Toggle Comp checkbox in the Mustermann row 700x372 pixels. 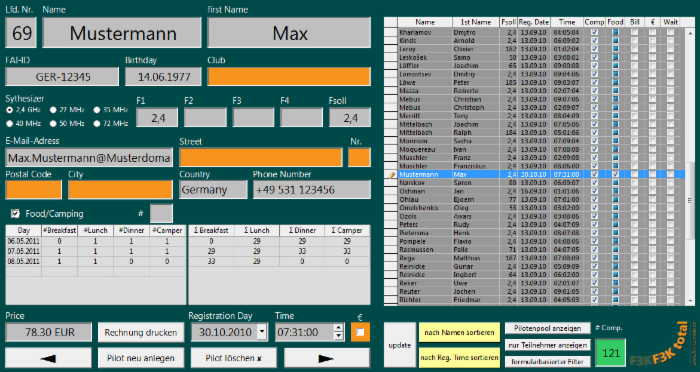click(x=594, y=175)
